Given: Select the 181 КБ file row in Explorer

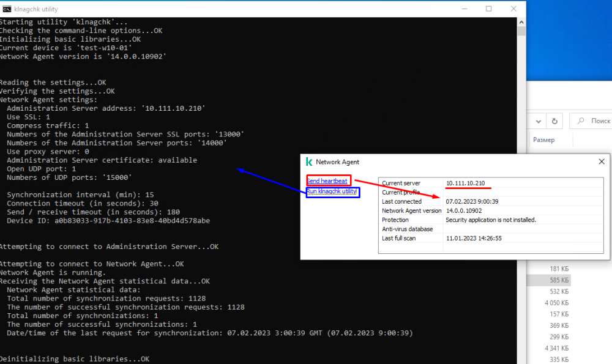Looking at the screenshot, I should 549,269.
